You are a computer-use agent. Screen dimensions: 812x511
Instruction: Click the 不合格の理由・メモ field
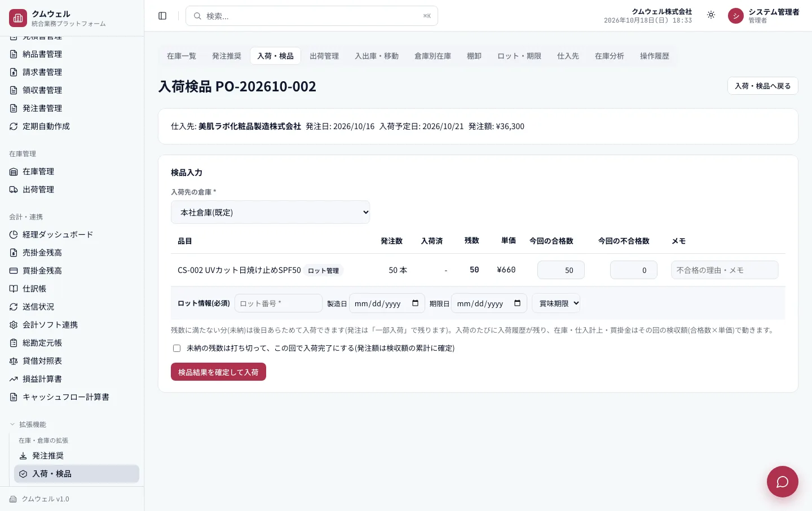coord(725,270)
